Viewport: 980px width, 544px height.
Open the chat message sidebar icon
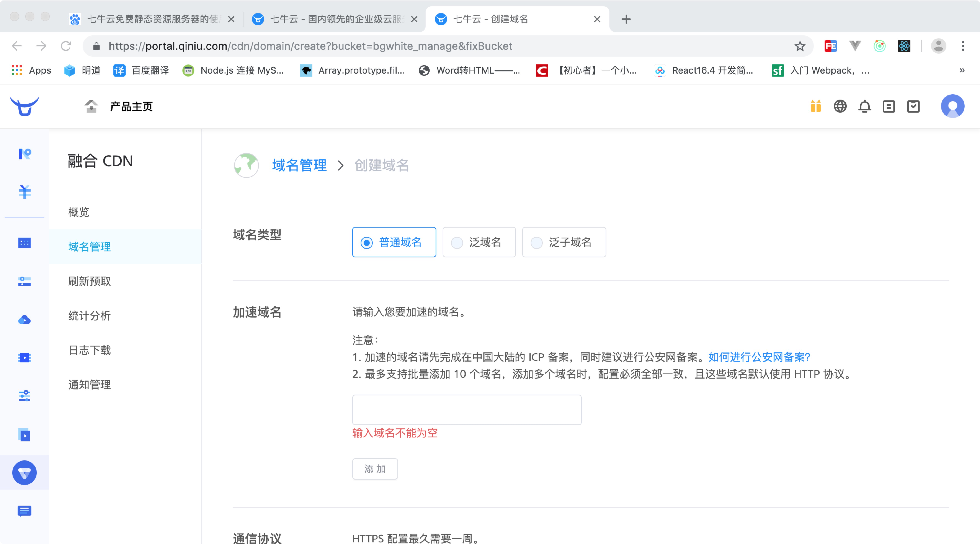click(24, 511)
